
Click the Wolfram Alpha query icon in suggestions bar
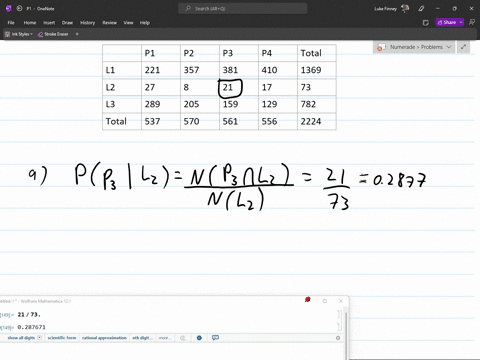click(x=183, y=338)
